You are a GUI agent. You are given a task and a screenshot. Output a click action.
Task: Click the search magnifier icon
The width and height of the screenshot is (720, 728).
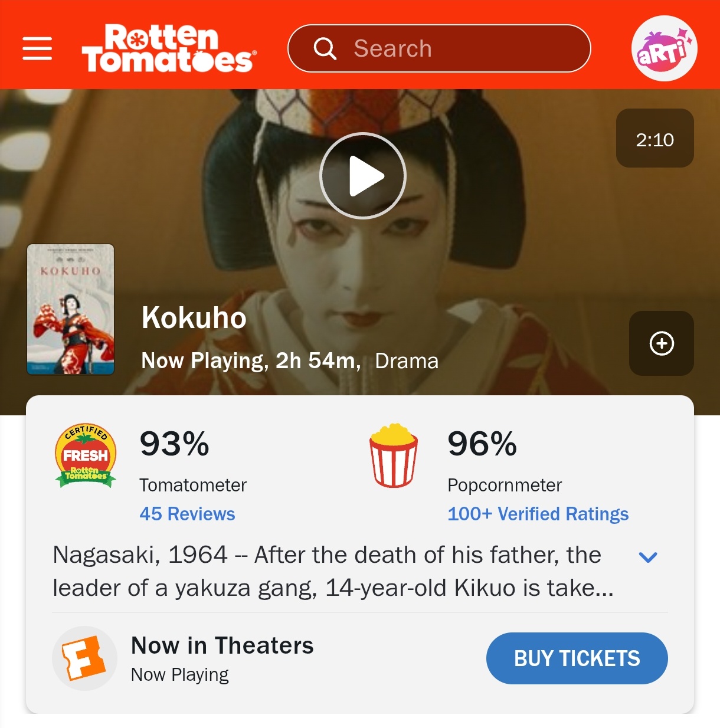click(325, 48)
